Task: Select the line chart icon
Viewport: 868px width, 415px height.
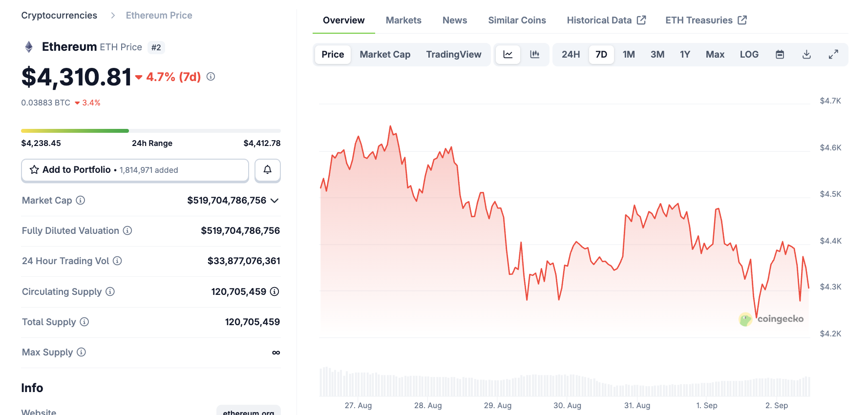Action: [x=508, y=54]
